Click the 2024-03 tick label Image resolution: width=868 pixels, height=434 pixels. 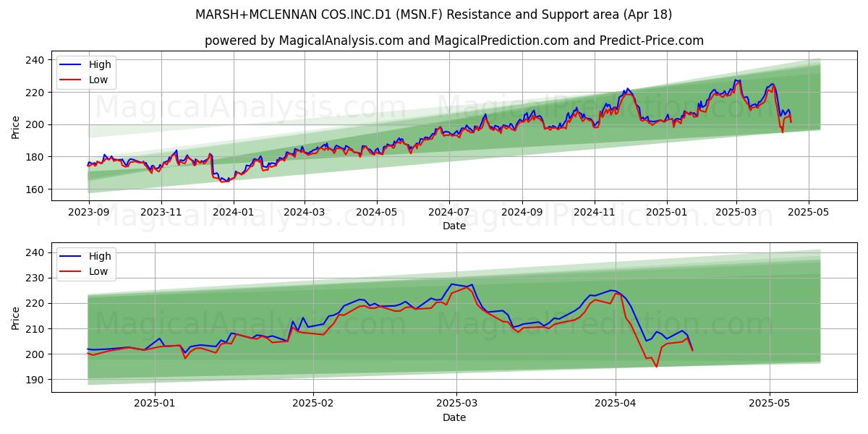point(304,213)
